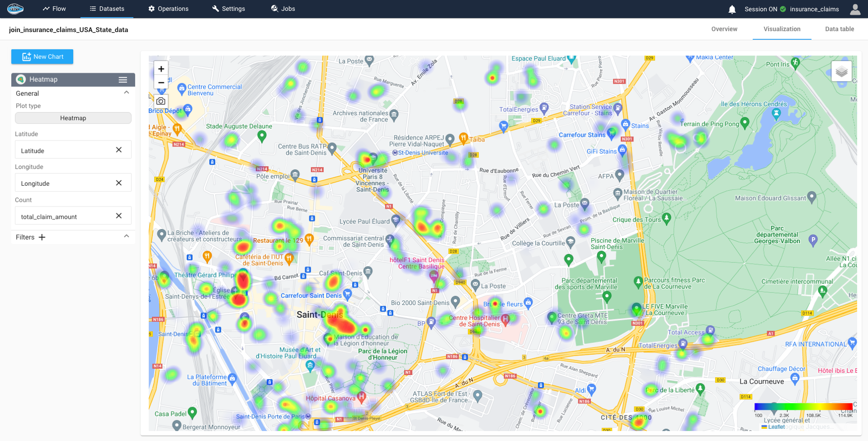The height and width of the screenshot is (441, 868).
Task: Click the Centre Hospitalier de Saint-Denis marker
Action: [505, 319]
